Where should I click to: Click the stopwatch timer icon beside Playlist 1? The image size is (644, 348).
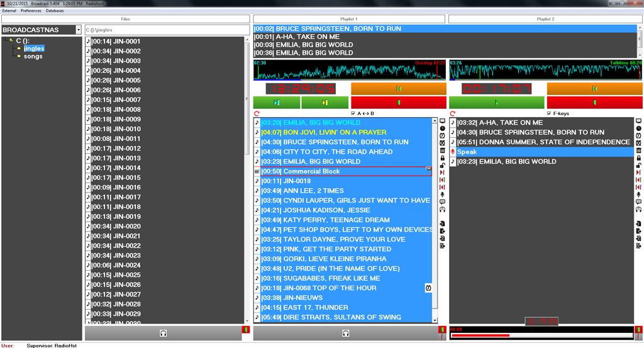click(x=442, y=135)
